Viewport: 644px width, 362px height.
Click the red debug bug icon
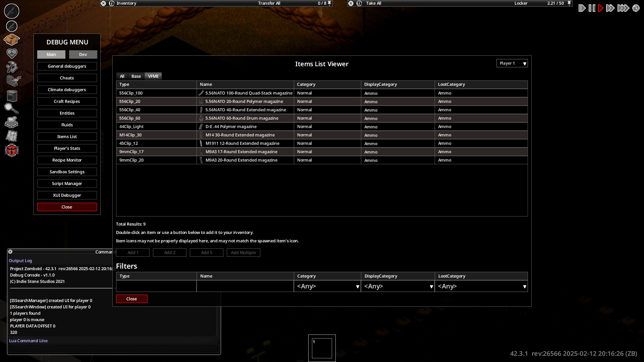(x=12, y=150)
